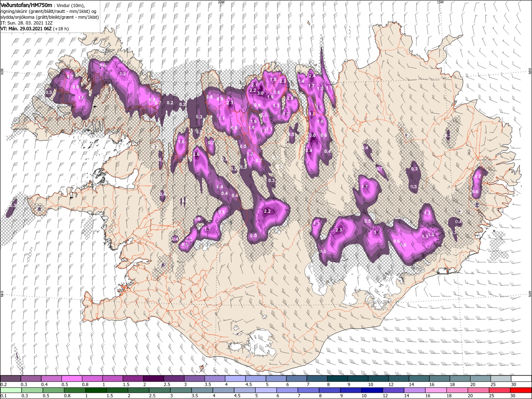Screen dimensions: 532x399
Task: Select the bright pink 0.5 snow legend swatch
Action: [x=71, y=379]
